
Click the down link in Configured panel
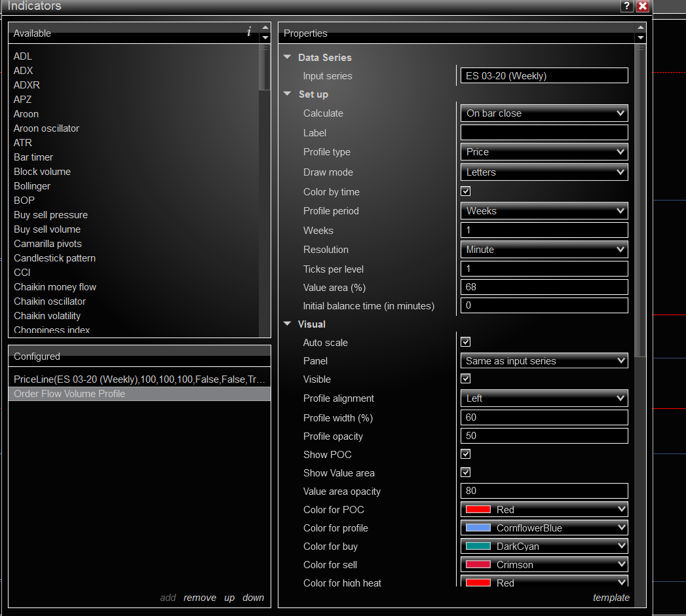[253, 598]
